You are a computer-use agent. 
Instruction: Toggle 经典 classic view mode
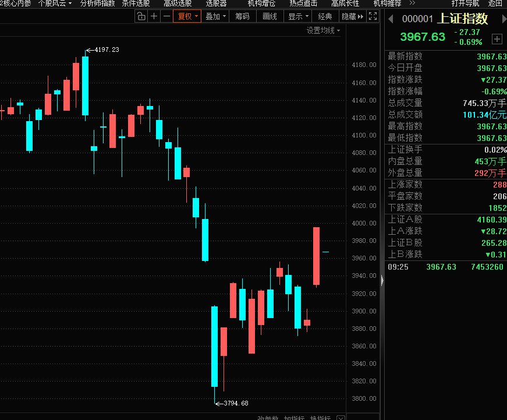coord(325,16)
